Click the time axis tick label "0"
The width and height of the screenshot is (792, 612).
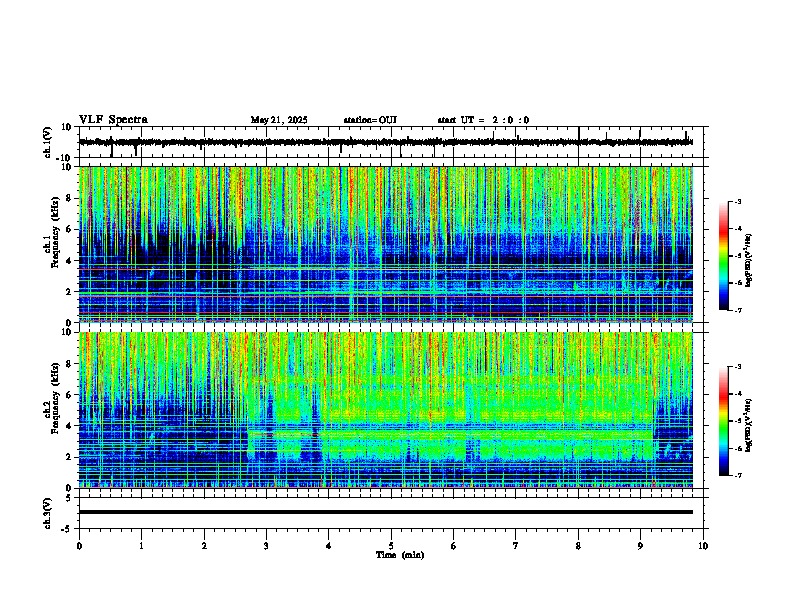point(79,546)
